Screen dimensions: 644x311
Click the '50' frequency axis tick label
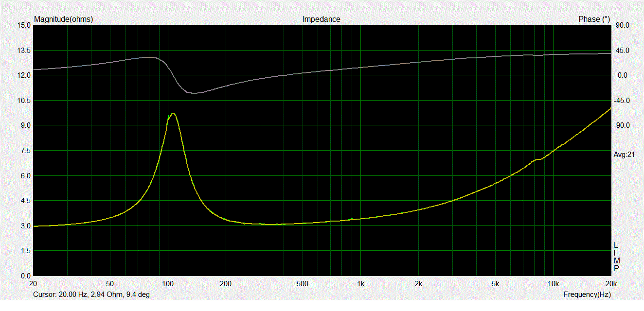click(110, 284)
